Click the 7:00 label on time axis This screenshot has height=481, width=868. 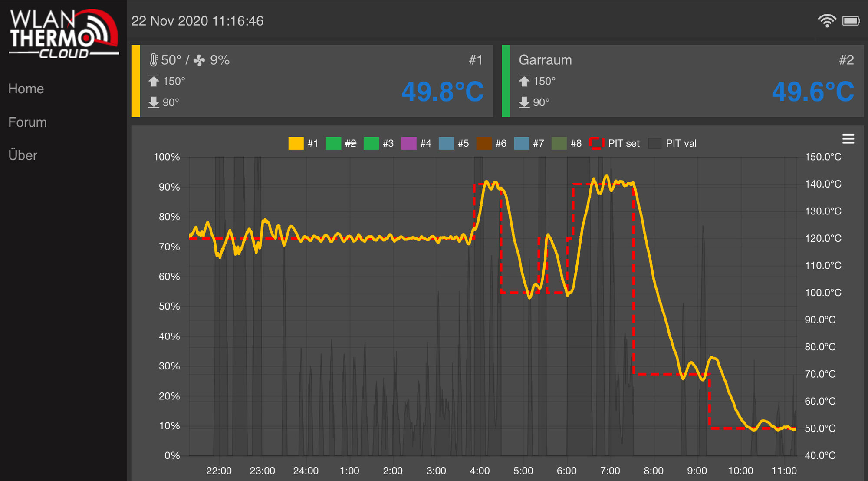click(610, 471)
